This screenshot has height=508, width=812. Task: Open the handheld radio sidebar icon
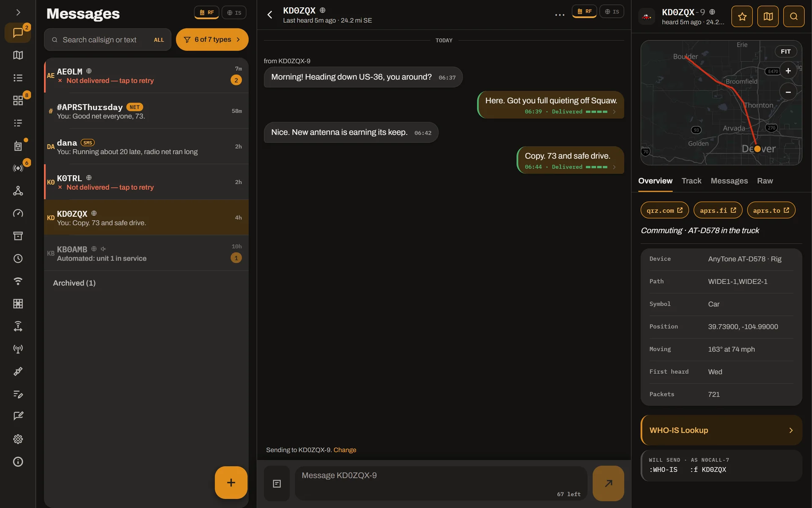(x=18, y=146)
